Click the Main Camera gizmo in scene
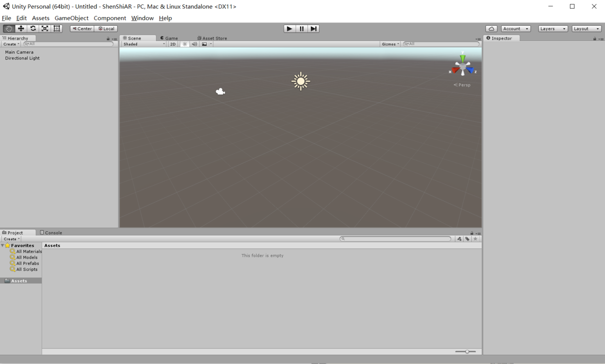605x364 pixels. point(221,91)
